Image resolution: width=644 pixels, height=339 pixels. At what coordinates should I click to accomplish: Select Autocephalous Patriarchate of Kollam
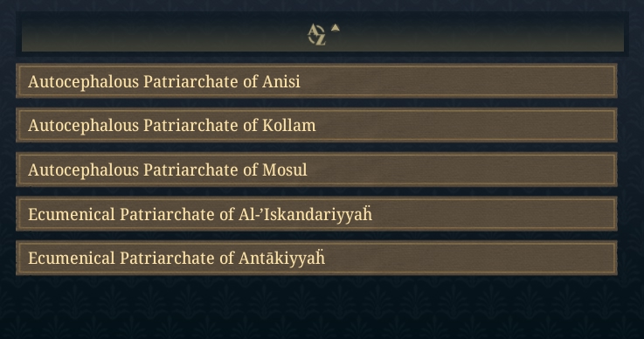[316, 125]
